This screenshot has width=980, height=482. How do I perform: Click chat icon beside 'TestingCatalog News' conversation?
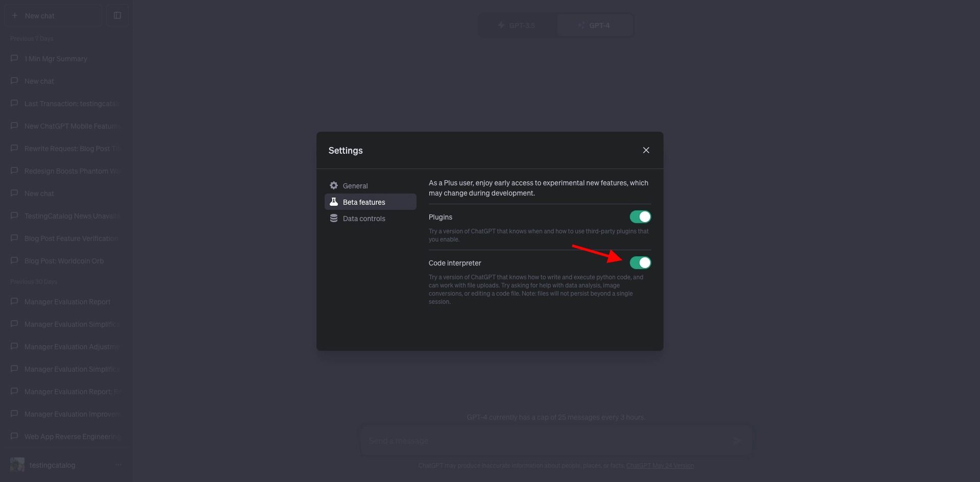14,215
